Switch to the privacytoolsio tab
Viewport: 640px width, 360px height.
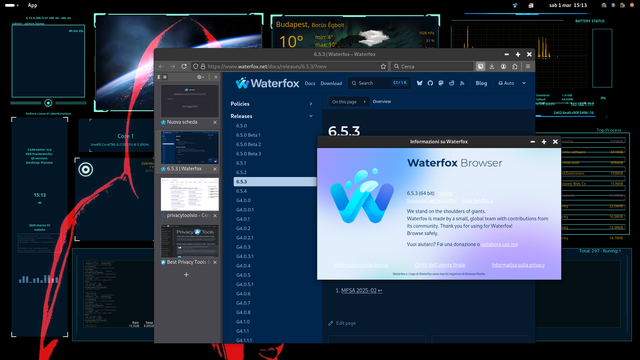(x=189, y=198)
